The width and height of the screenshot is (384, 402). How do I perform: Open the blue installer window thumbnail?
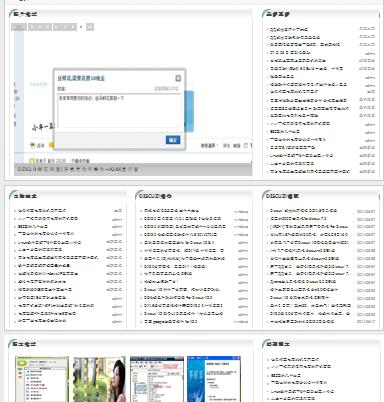[214, 379]
